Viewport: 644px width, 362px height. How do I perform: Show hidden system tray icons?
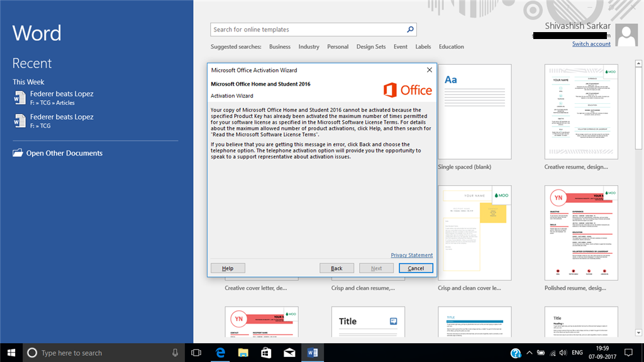530,353
